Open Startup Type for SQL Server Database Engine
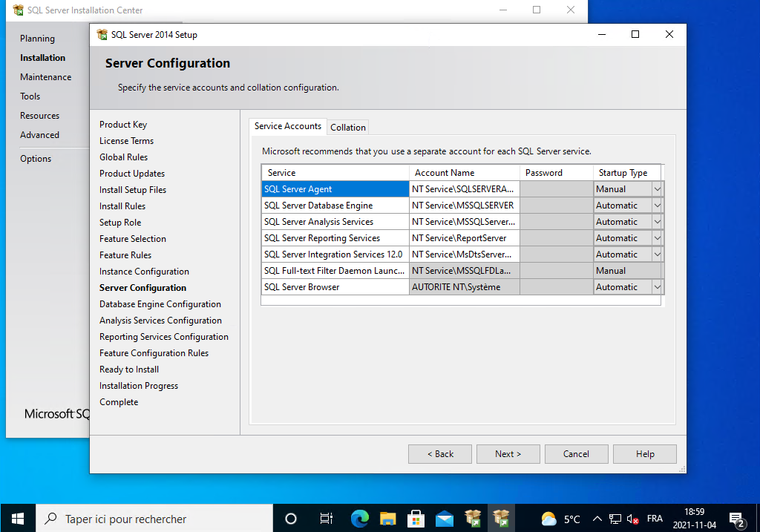This screenshot has width=760, height=532. point(657,206)
